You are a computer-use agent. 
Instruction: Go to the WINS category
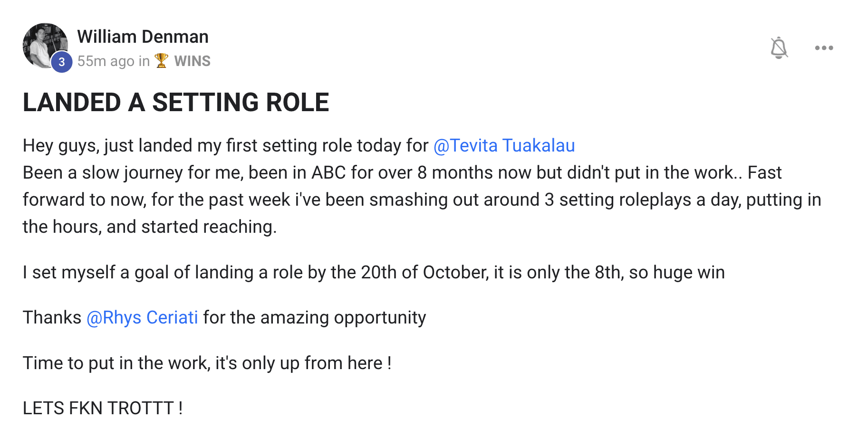pyautogui.click(x=192, y=61)
